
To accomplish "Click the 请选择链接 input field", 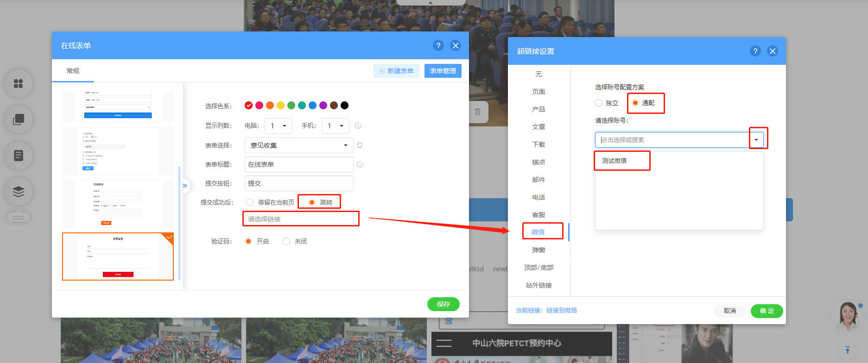I will click(x=300, y=219).
